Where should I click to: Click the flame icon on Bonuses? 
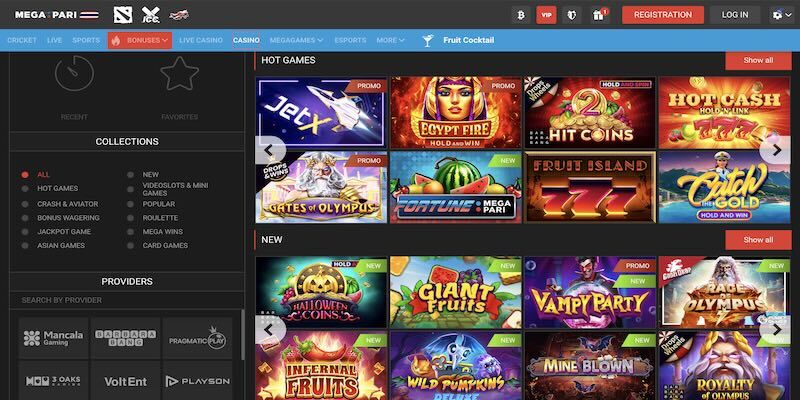pyautogui.click(x=116, y=40)
